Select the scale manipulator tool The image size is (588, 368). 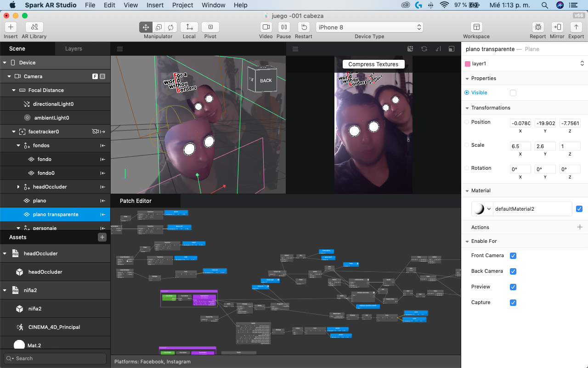point(158,27)
